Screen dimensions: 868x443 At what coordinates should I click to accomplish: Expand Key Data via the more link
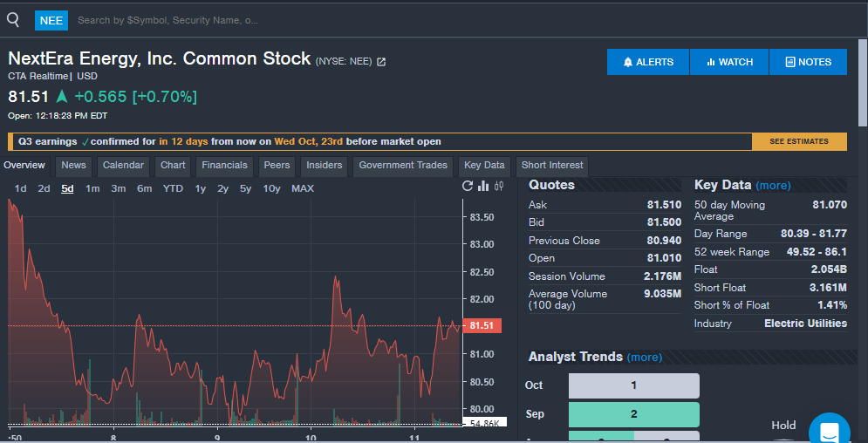(773, 186)
